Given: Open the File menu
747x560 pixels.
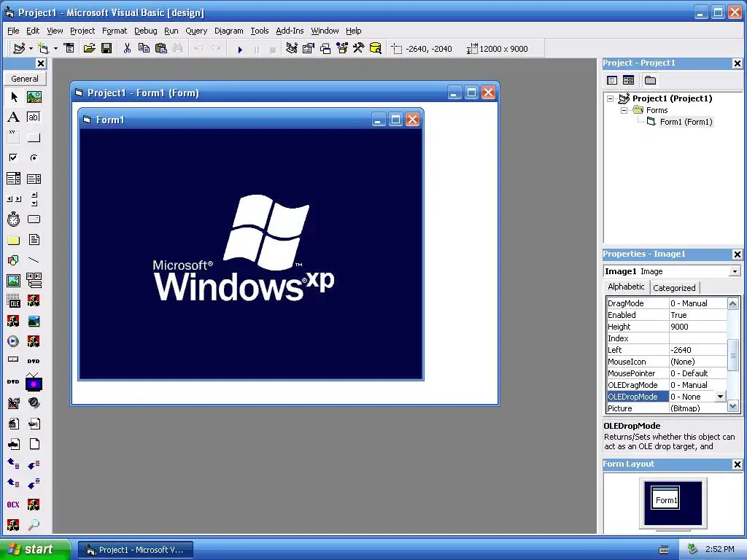Looking at the screenshot, I should coord(13,31).
